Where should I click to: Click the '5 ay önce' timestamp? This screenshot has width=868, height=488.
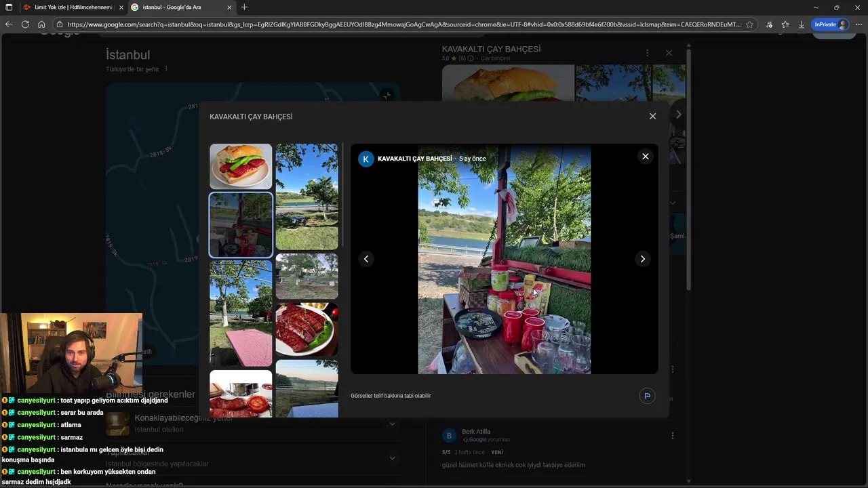pyautogui.click(x=473, y=159)
